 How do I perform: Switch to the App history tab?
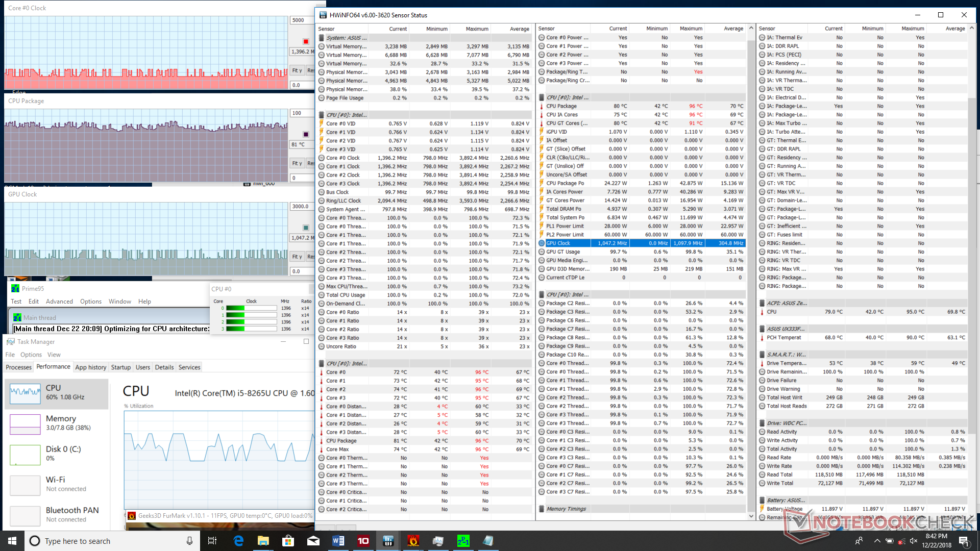click(90, 367)
